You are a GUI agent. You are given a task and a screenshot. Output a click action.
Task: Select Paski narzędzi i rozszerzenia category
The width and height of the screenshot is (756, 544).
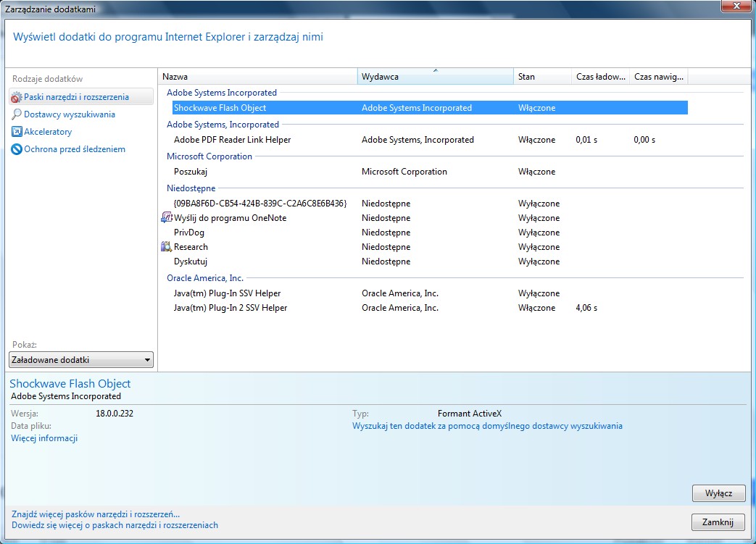(81, 97)
